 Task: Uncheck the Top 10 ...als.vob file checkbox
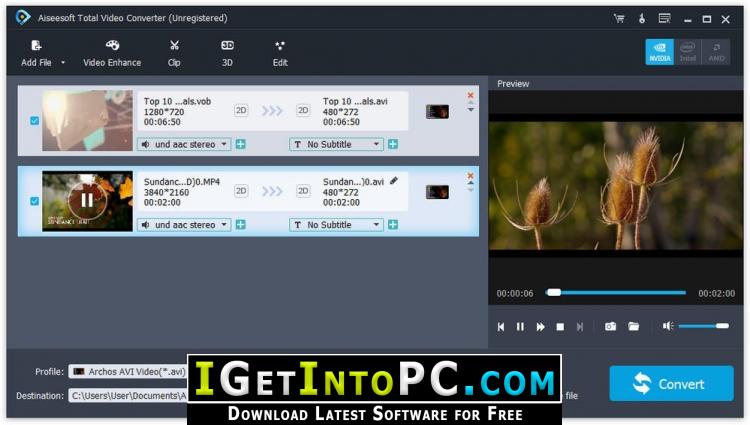[34, 120]
